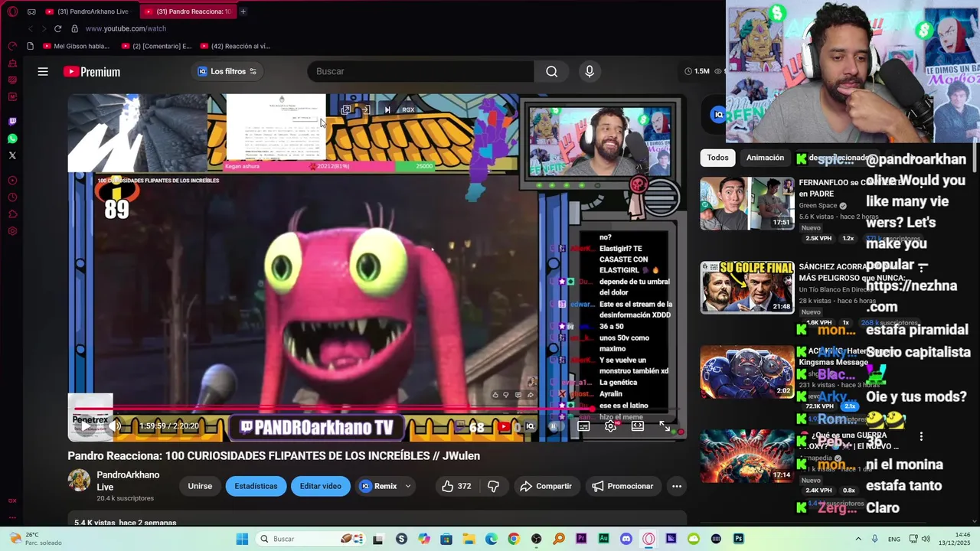Go to YouTube Premium home logo

pyautogui.click(x=92, y=72)
